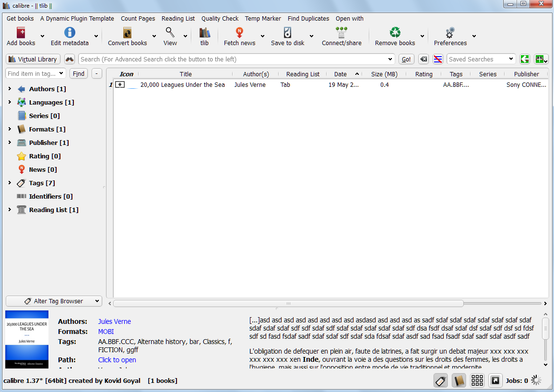554x392 pixels.
Task: Expand the Formats category
Action: 10,129
